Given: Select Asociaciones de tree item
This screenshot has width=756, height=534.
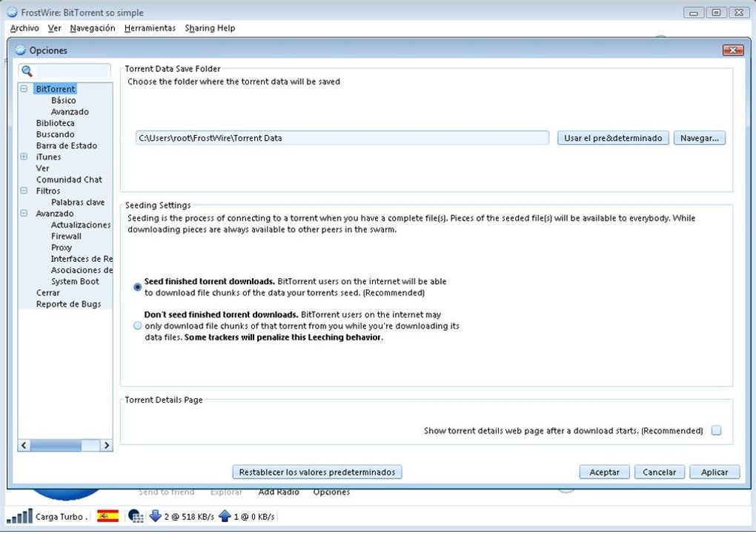Looking at the screenshot, I should tap(82, 270).
